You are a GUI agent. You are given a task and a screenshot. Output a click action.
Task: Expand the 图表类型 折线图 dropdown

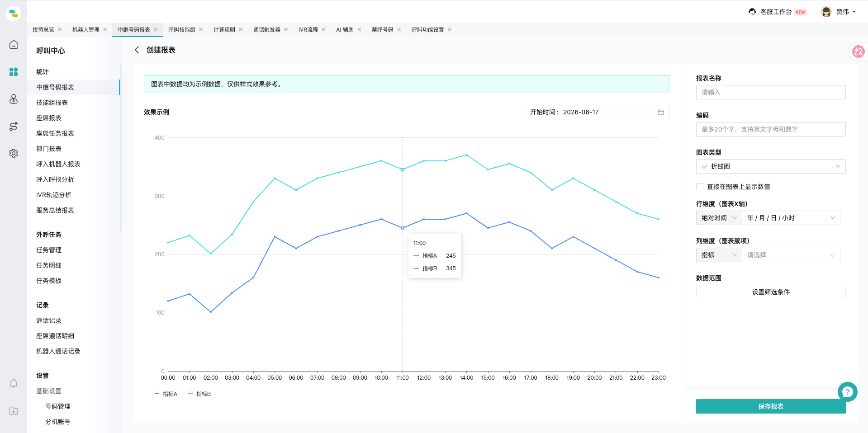pos(770,166)
